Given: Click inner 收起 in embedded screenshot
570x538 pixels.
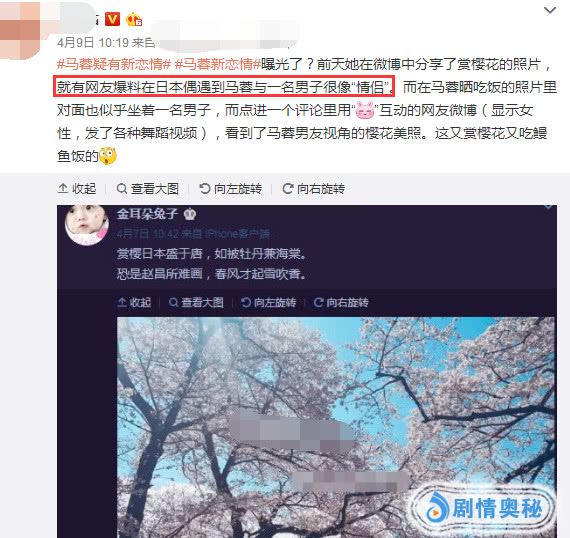Looking at the screenshot, I should [x=134, y=302].
